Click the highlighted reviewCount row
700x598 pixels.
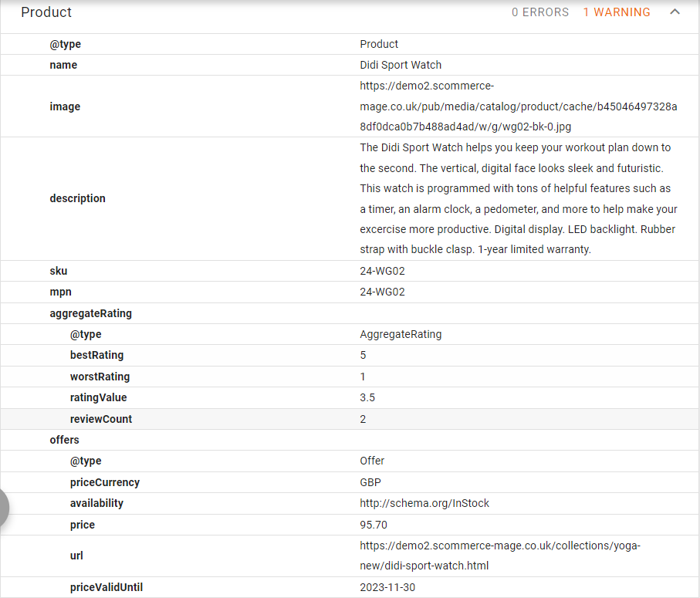(101, 419)
